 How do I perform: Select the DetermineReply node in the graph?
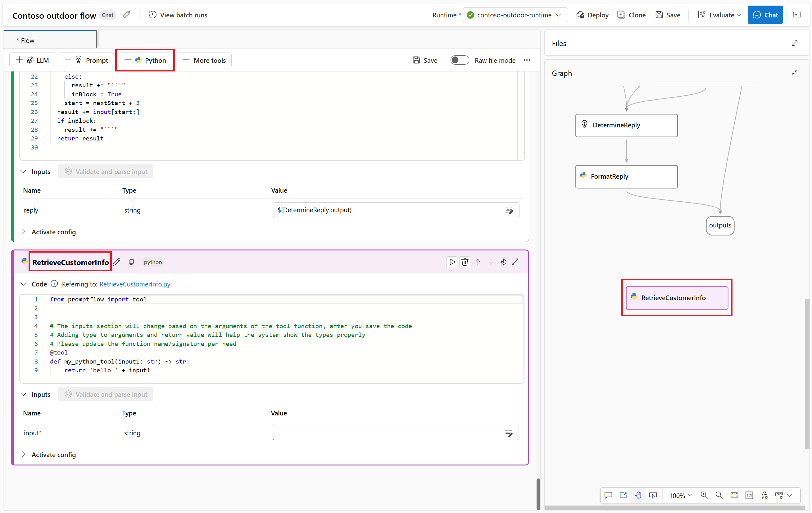(626, 125)
